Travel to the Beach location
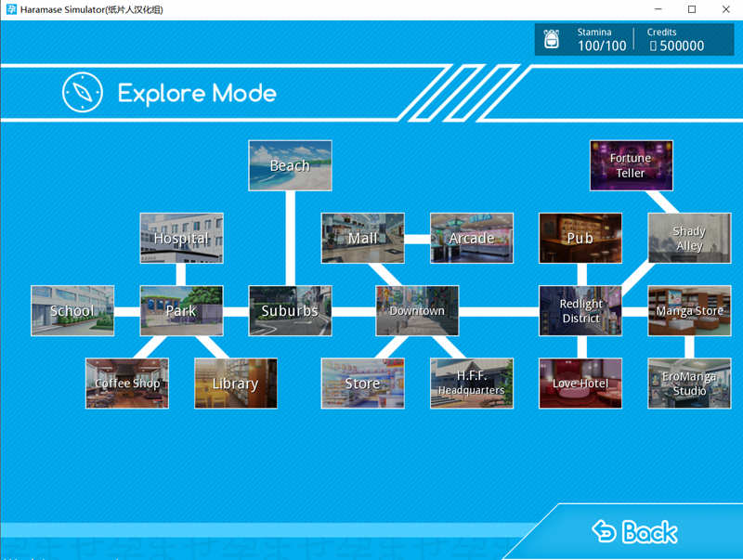This screenshot has width=743, height=560. pyautogui.click(x=290, y=165)
